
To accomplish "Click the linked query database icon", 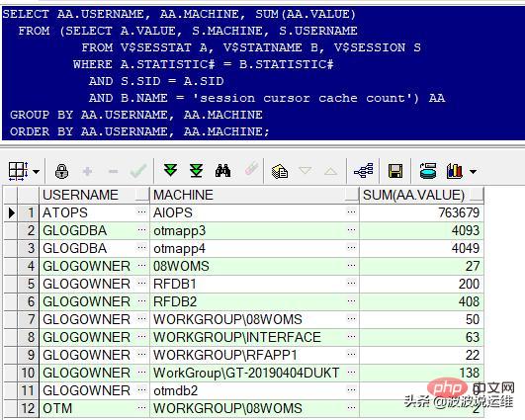I will 428,171.
